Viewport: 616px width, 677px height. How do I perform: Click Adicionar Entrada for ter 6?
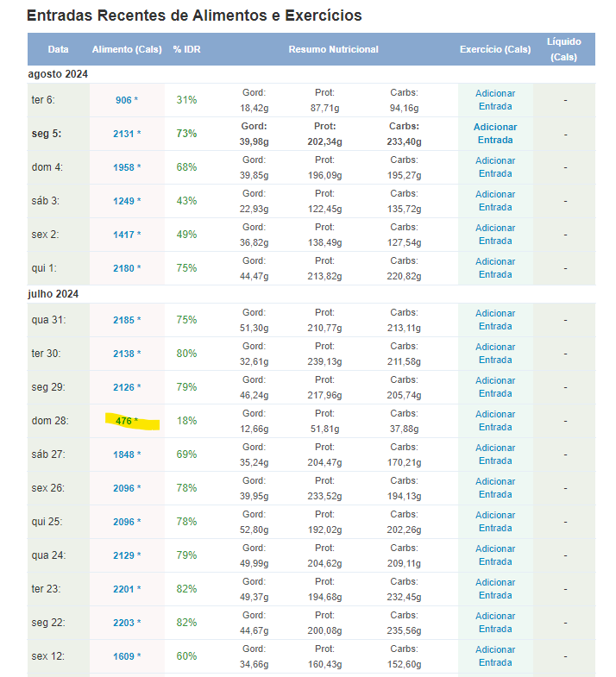(495, 100)
